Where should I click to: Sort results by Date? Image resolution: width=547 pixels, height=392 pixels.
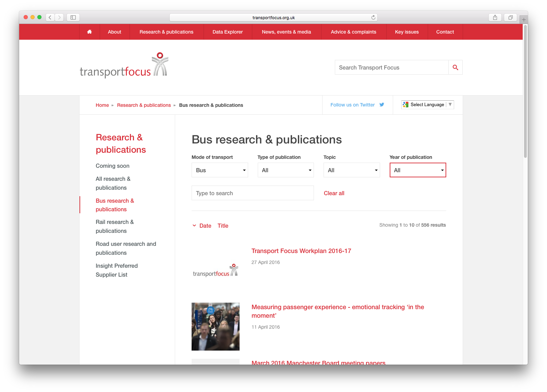(205, 226)
